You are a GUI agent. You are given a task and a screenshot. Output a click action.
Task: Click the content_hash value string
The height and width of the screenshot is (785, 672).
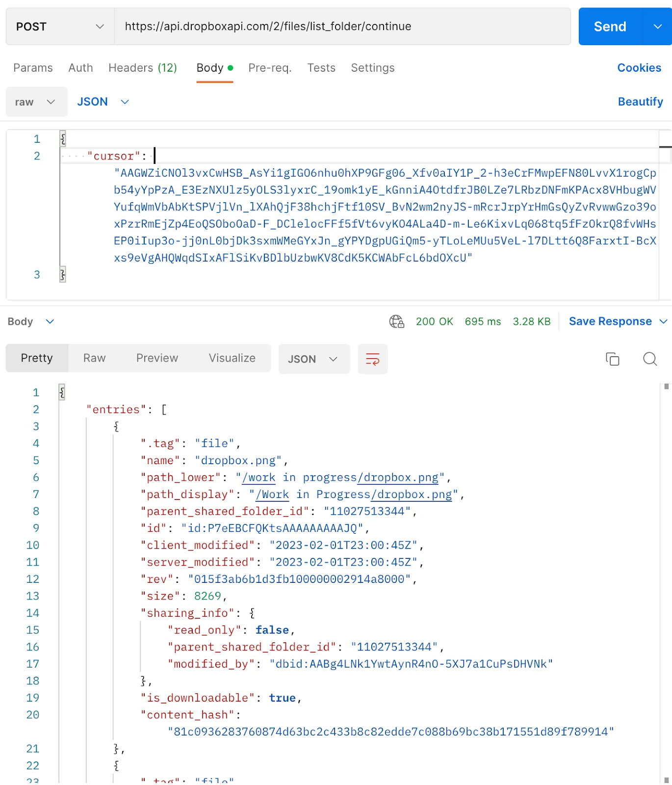pos(391,732)
